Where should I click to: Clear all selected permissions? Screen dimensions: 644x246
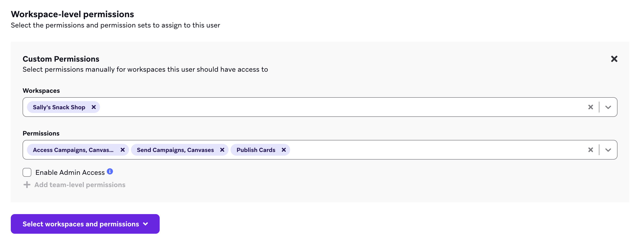(x=591, y=150)
